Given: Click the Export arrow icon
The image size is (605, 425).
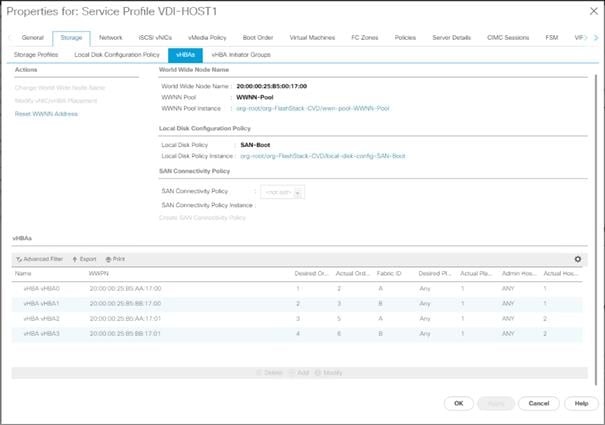Looking at the screenshot, I should 75,259.
